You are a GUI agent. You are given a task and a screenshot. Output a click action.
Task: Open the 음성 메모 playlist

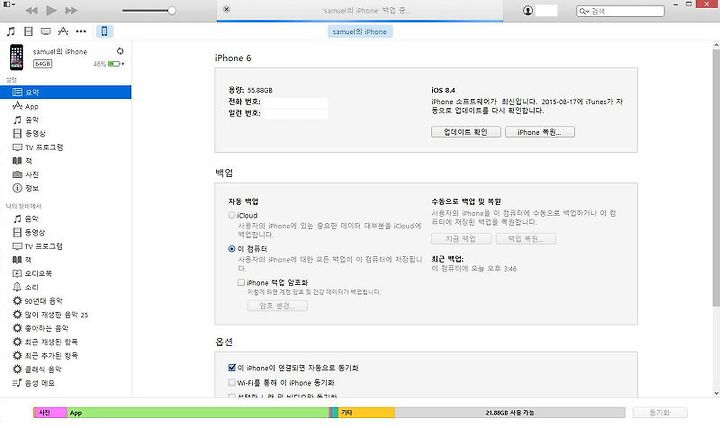[66, 383]
